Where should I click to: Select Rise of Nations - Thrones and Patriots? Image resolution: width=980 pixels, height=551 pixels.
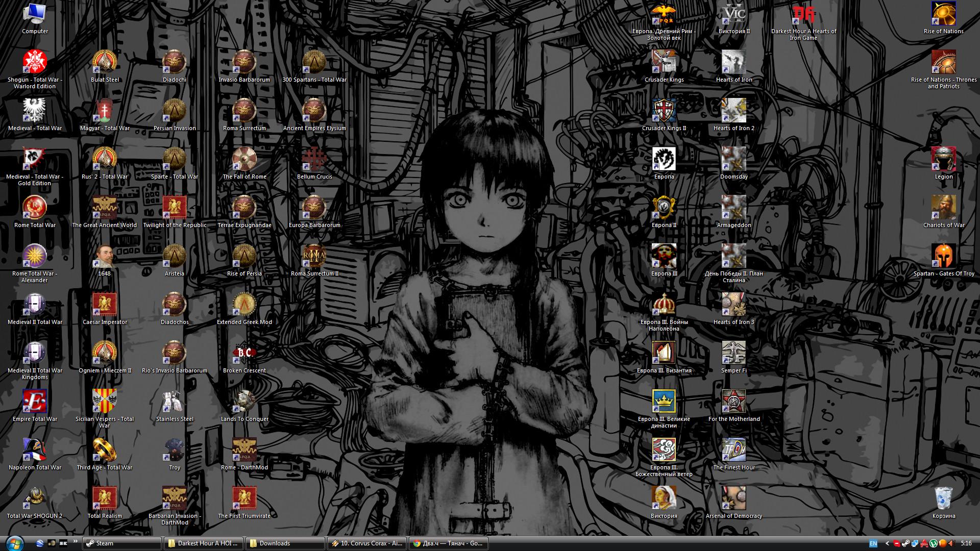(943, 69)
